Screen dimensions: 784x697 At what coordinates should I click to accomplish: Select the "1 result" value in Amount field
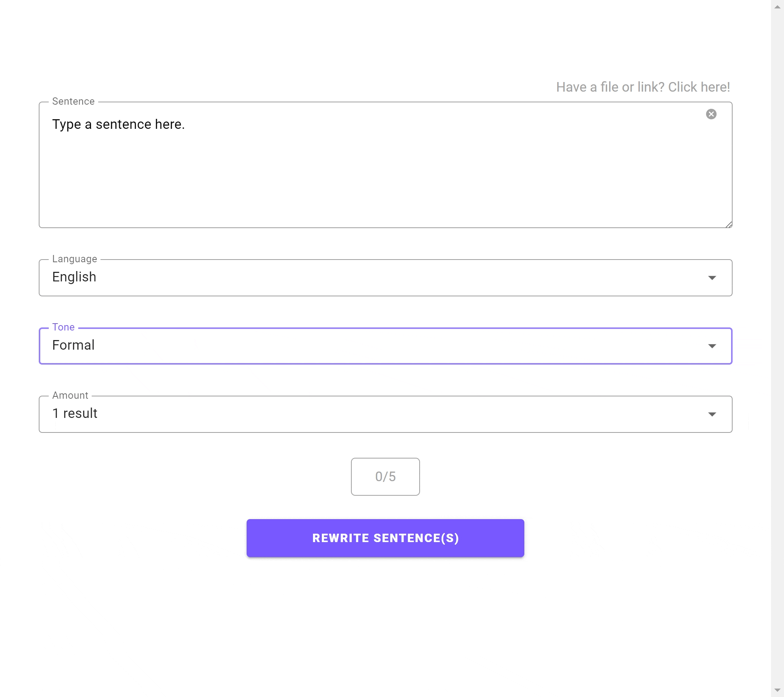pyautogui.click(x=75, y=413)
